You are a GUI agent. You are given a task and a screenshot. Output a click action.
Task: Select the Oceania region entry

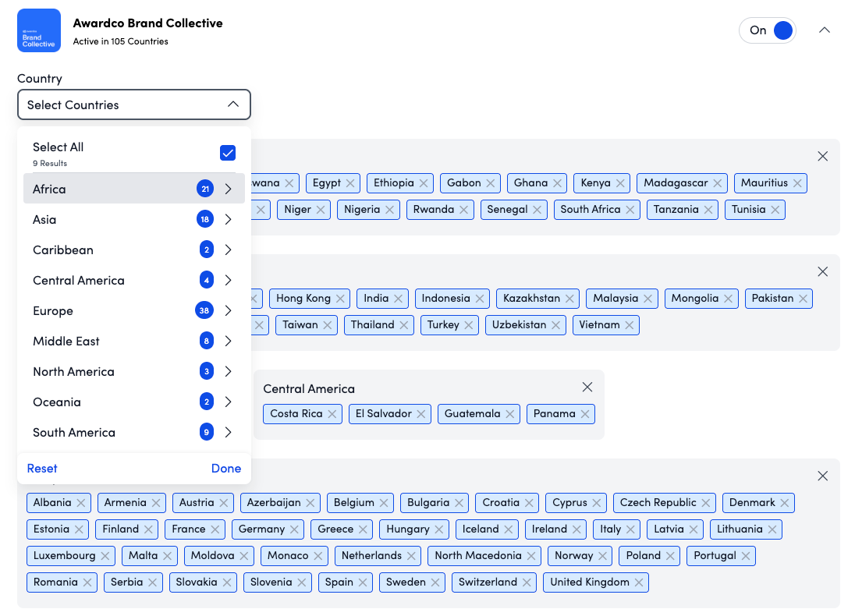pos(134,402)
